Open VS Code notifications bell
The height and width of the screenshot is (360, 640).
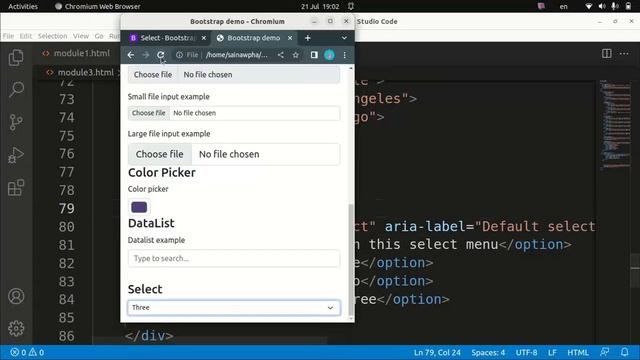tap(624, 352)
